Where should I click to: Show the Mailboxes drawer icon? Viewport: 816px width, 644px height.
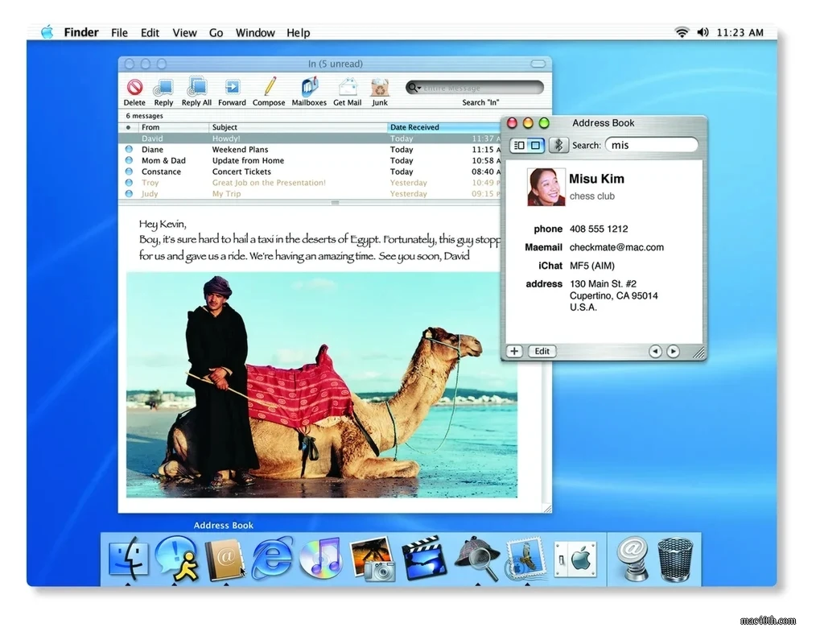309,89
